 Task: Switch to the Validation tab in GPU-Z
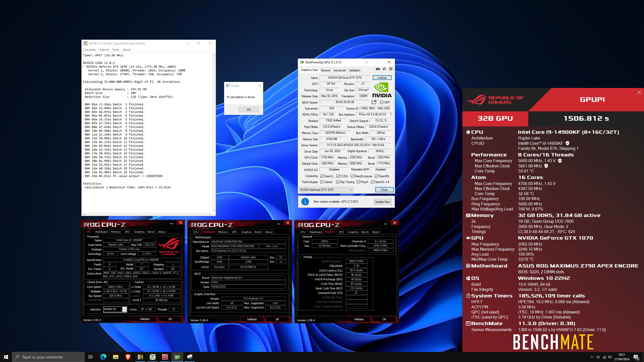354,70
